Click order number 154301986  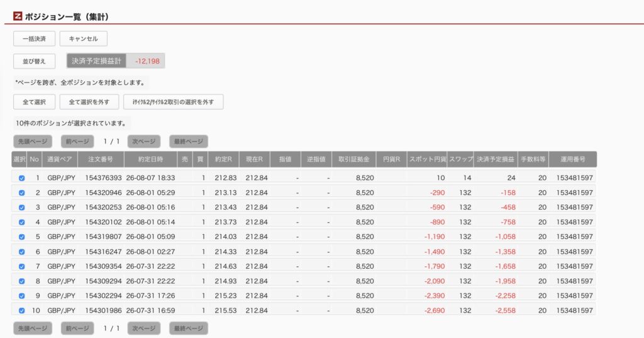click(104, 310)
